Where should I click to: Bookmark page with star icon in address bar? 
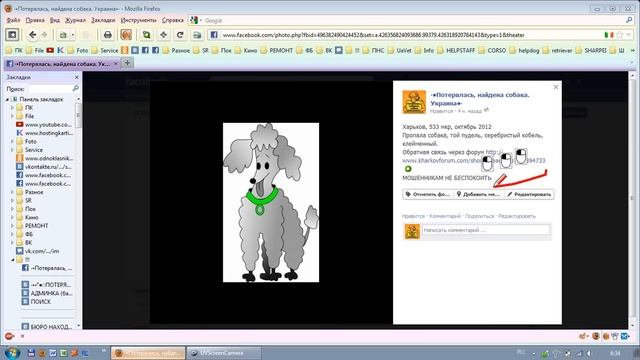pos(620,35)
